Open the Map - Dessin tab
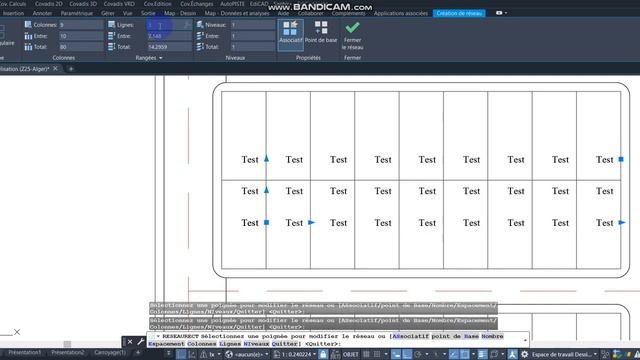The height and width of the screenshot is (360, 640). (x=180, y=13)
